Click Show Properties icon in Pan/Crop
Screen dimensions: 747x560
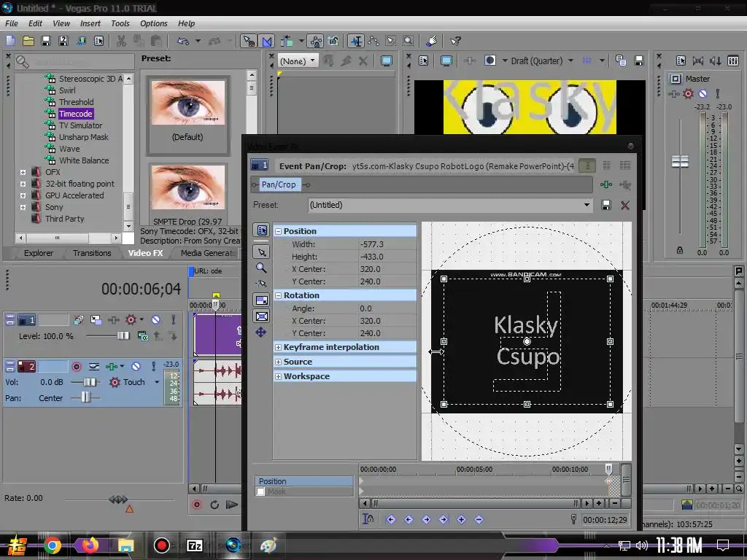tap(262, 230)
